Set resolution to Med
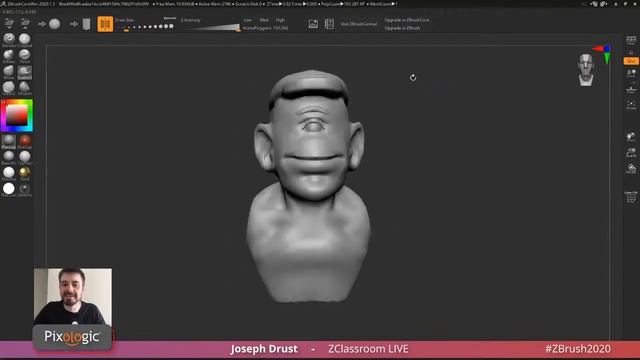 [x=264, y=20]
